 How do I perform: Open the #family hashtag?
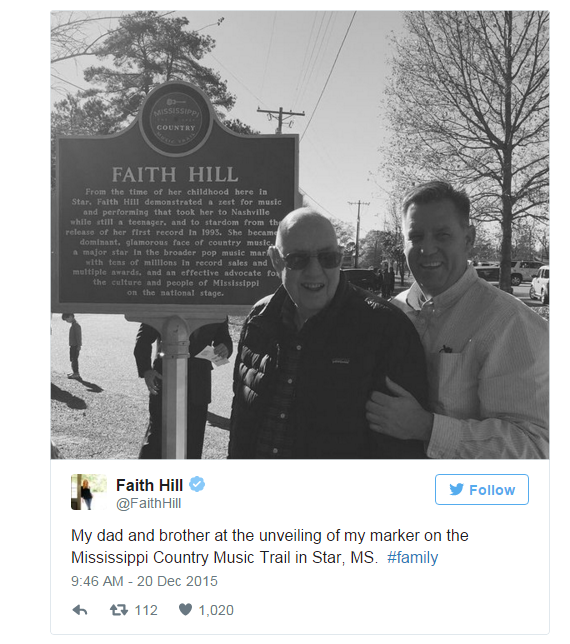412,557
